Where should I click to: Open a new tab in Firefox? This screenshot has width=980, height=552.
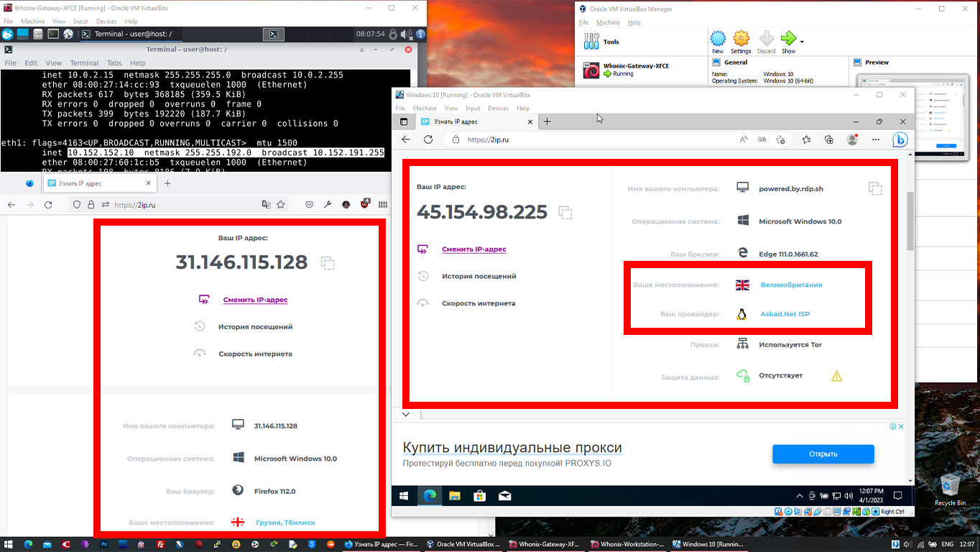(167, 183)
